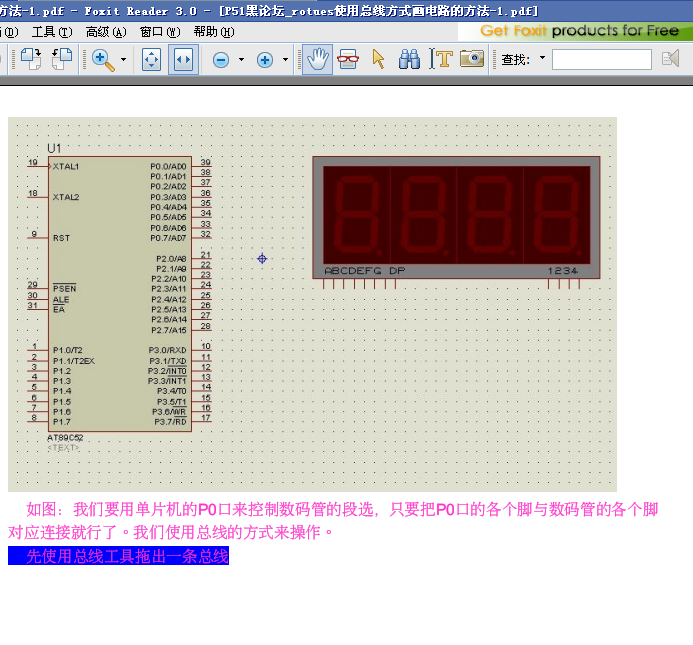
Task: Focus the find text input field
Action: [602, 59]
